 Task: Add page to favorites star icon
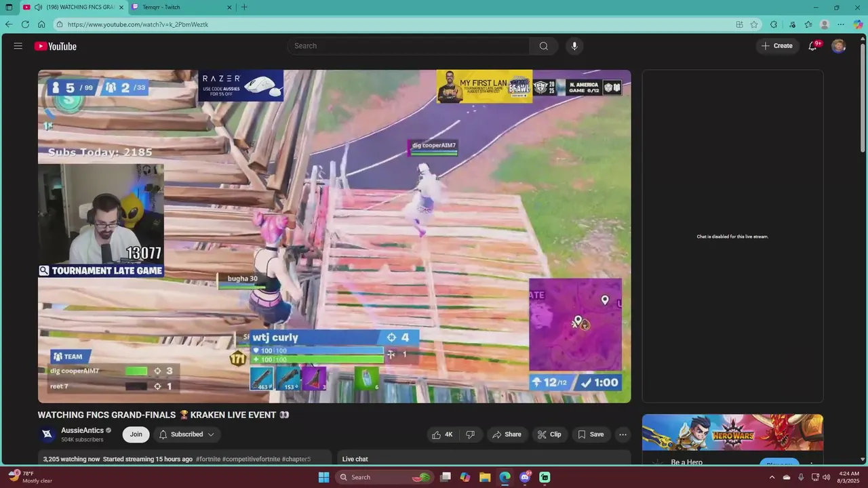[x=754, y=24]
